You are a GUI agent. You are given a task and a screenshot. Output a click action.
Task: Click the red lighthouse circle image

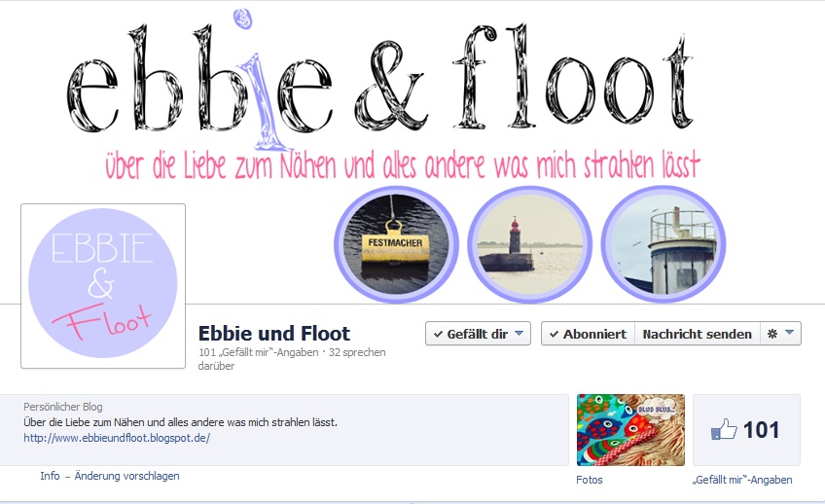pos(530,244)
